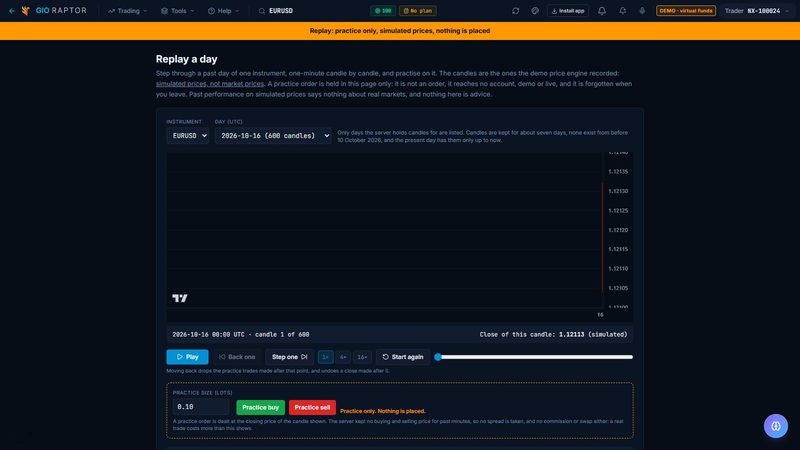
Task: Follow the 'simulated prices, not market prices' link
Action: (210, 84)
